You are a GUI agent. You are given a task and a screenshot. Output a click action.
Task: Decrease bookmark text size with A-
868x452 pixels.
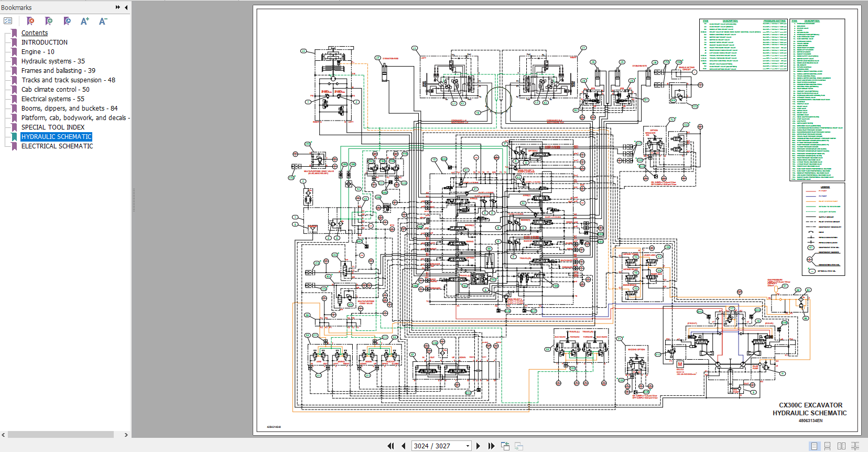(103, 21)
